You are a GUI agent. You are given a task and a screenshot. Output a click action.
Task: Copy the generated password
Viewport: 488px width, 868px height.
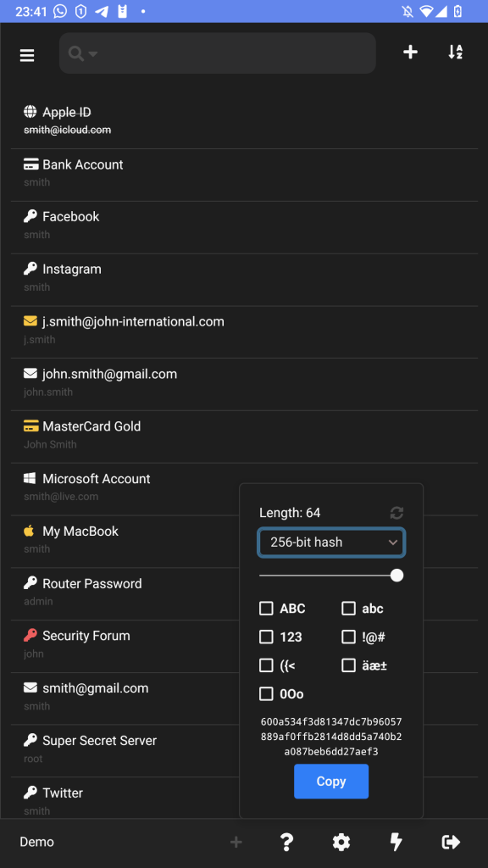point(331,781)
